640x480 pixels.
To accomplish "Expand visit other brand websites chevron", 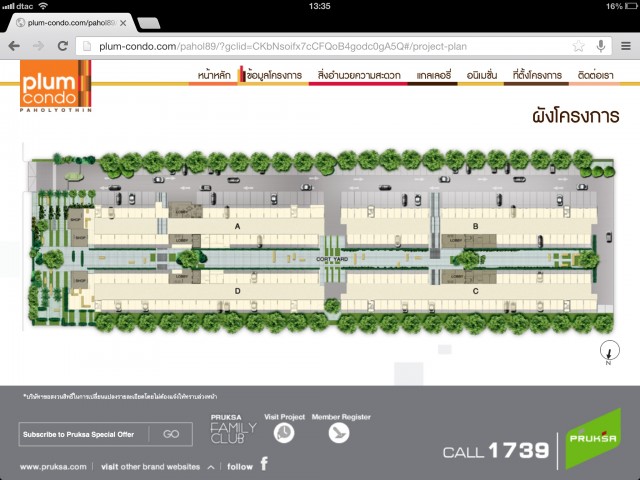I will coord(211,467).
